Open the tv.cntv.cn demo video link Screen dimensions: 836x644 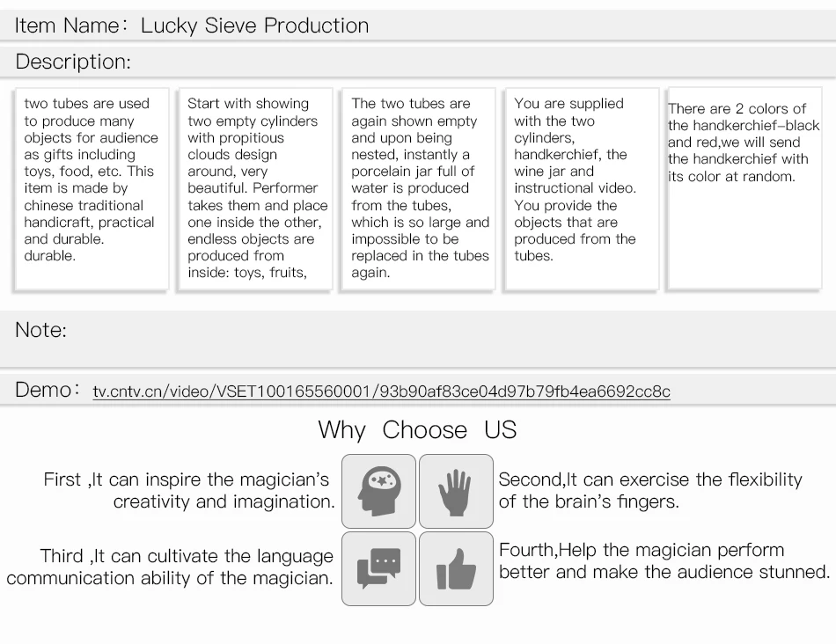[x=381, y=392]
